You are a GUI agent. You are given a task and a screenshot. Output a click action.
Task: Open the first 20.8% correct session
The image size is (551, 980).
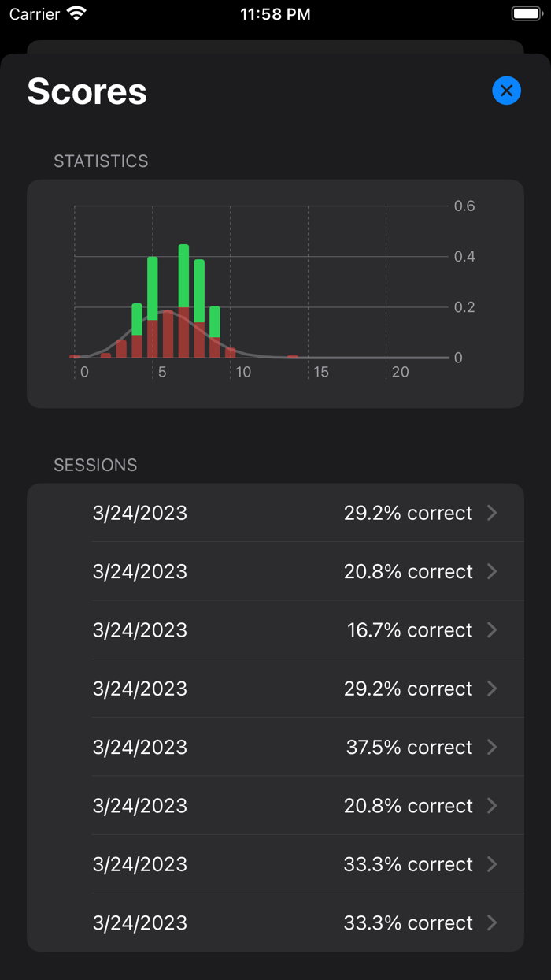[307, 571]
